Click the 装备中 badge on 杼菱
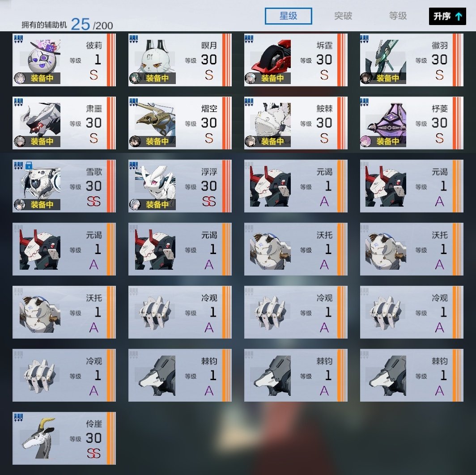 tap(383, 141)
